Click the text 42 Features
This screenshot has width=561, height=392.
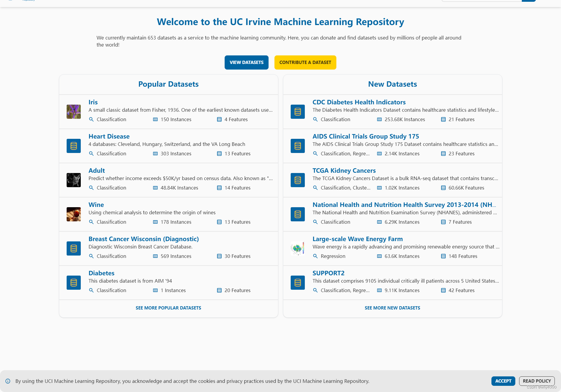coord(462,290)
